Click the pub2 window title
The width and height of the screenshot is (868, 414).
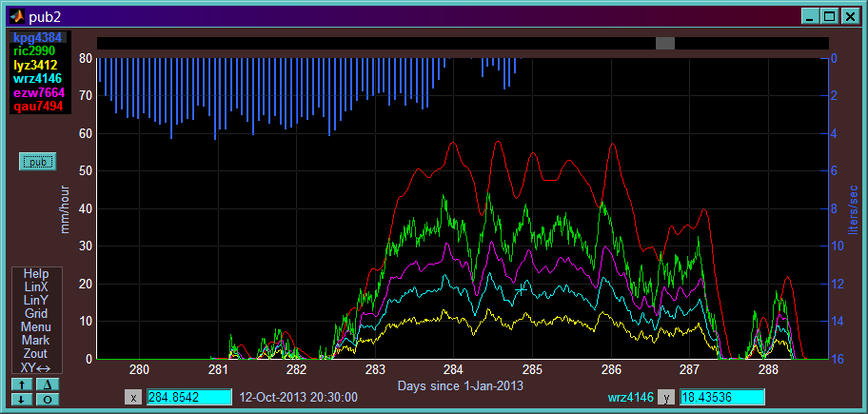pos(45,18)
